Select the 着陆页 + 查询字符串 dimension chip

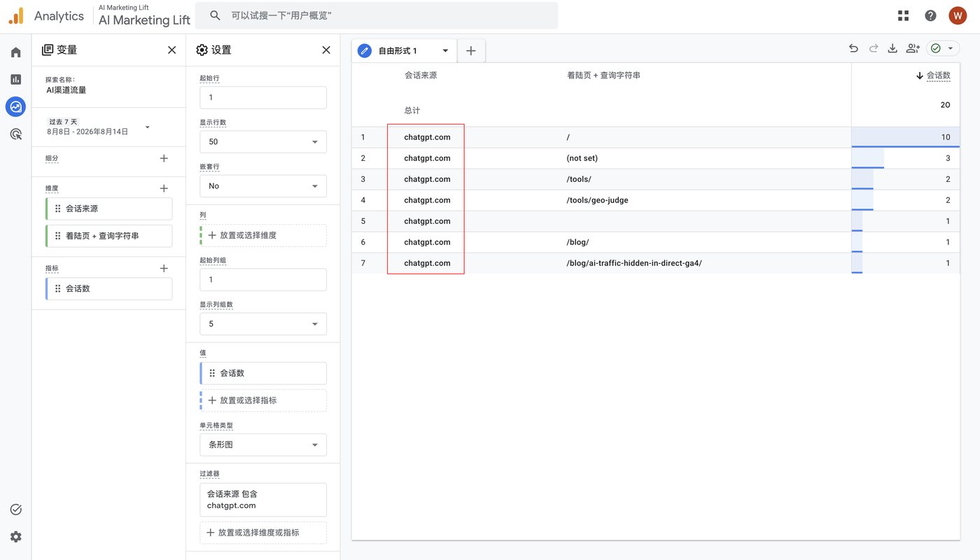point(109,236)
